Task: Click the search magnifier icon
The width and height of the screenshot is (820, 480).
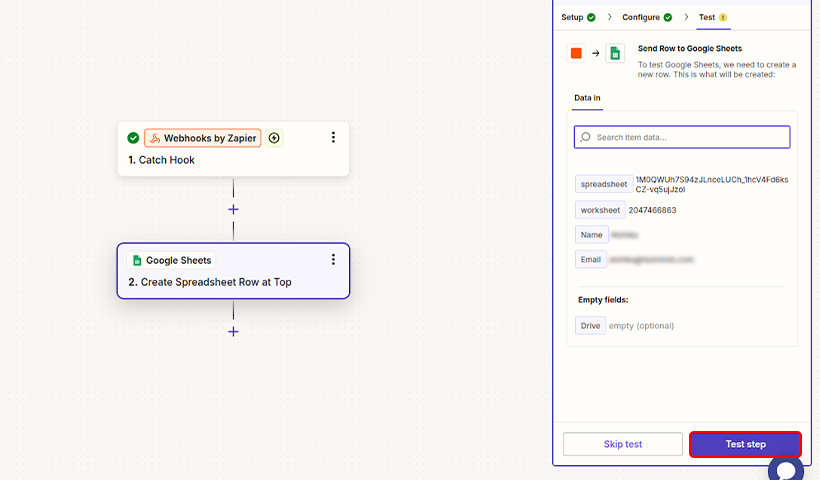Action: tap(585, 137)
